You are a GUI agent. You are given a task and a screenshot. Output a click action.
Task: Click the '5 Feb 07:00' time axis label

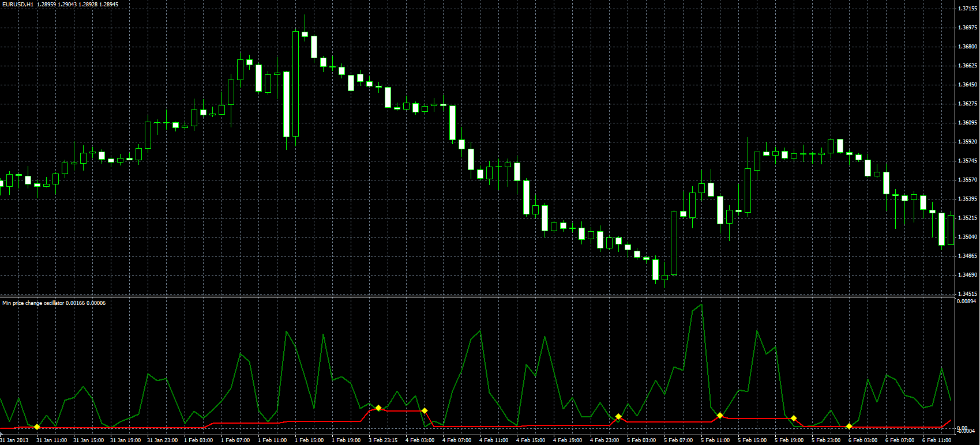click(678, 440)
